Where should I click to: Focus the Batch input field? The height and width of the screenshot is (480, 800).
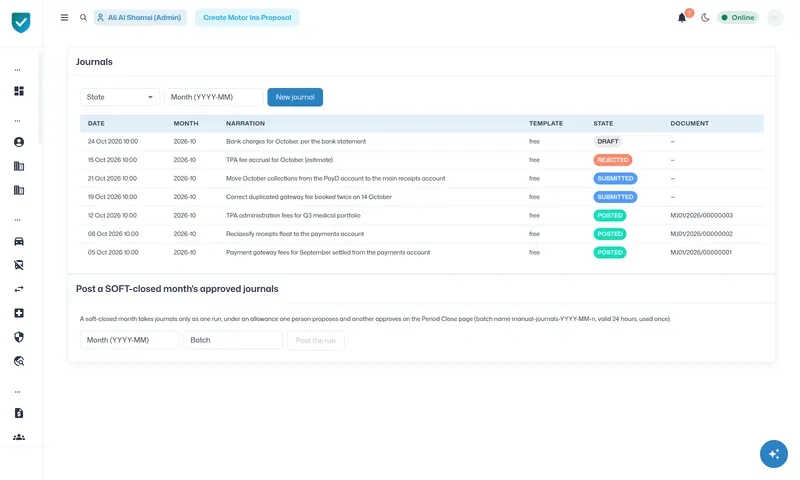(x=233, y=340)
